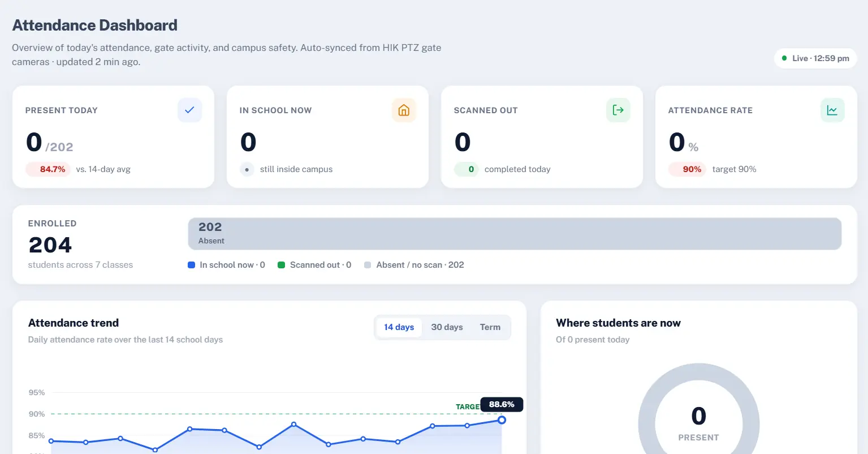Viewport: 868px width, 454px height.
Task: Click the In School Now home icon
Action: point(404,110)
